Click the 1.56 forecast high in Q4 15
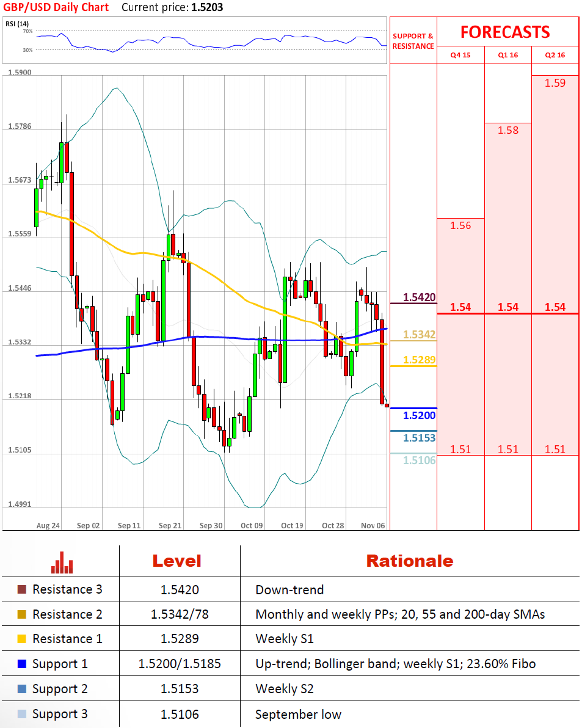This screenshot has height=728, width=582. (460, 225)
